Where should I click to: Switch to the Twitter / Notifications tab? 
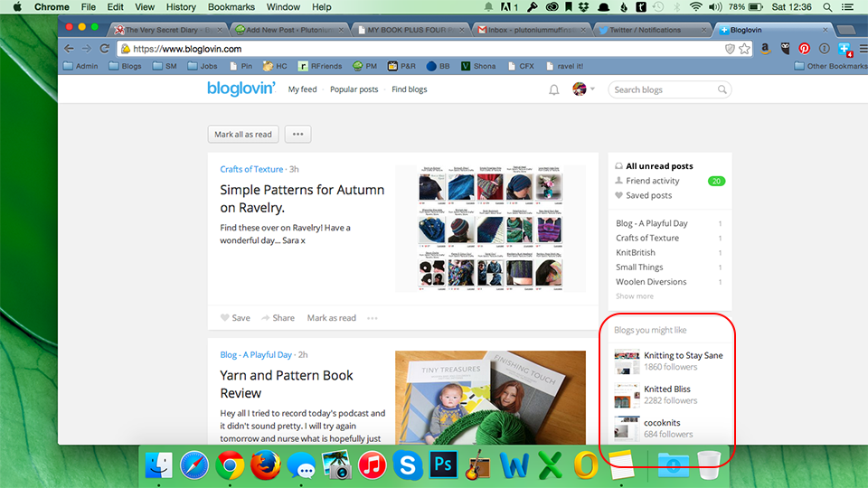click(651, 30)
